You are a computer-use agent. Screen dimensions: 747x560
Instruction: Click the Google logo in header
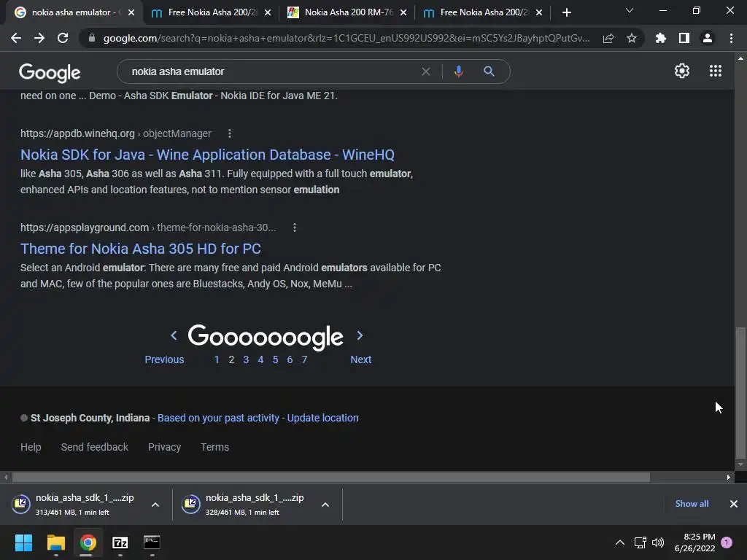pyautogui.click(x=50, y=72)
